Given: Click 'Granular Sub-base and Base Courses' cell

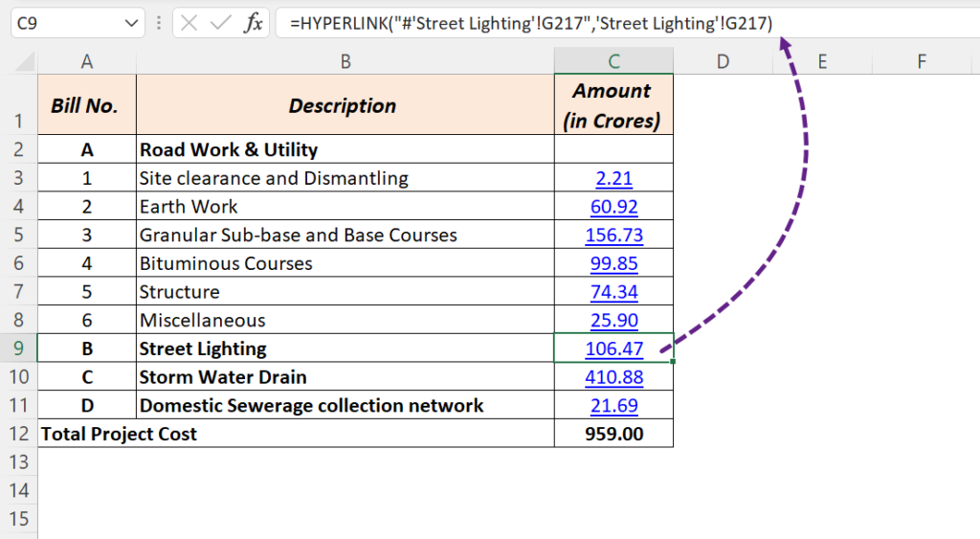Looking at the screenshot, I should (345, 236).
